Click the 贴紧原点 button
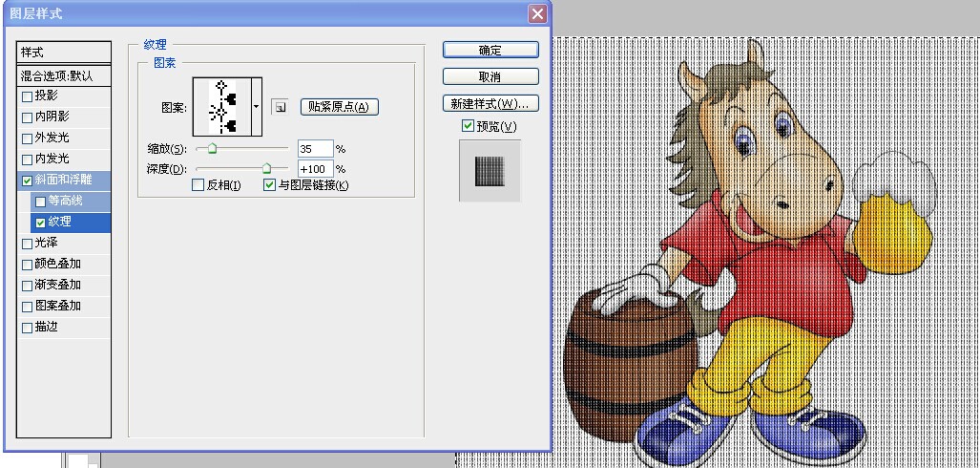Image resolution: width=980 pixels, height=468 pixels. pyautogui.click(x=340, y=107)
